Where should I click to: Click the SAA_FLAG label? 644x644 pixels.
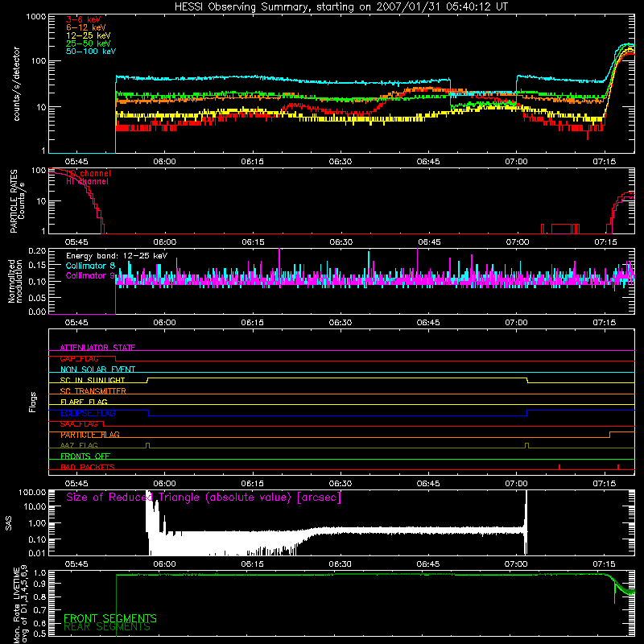[79, 423]
